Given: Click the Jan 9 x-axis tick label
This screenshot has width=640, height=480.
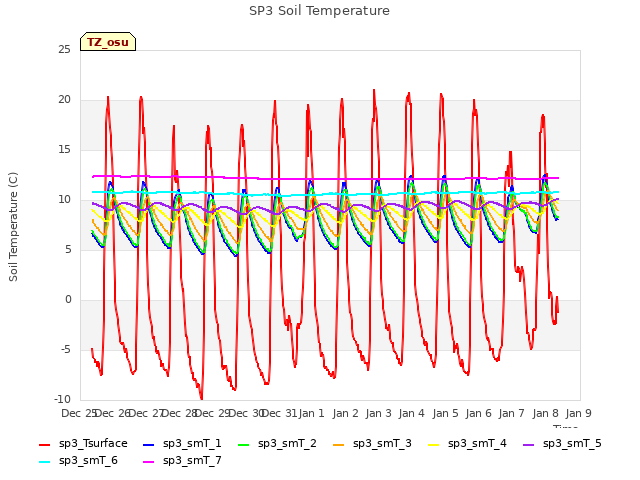Looking at the screenshot, I should 578,413.
